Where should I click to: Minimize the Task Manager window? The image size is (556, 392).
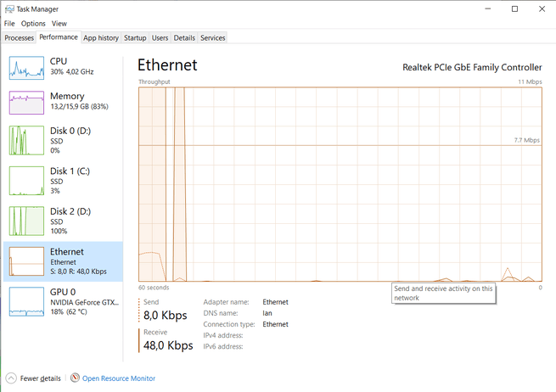point(488,8)
